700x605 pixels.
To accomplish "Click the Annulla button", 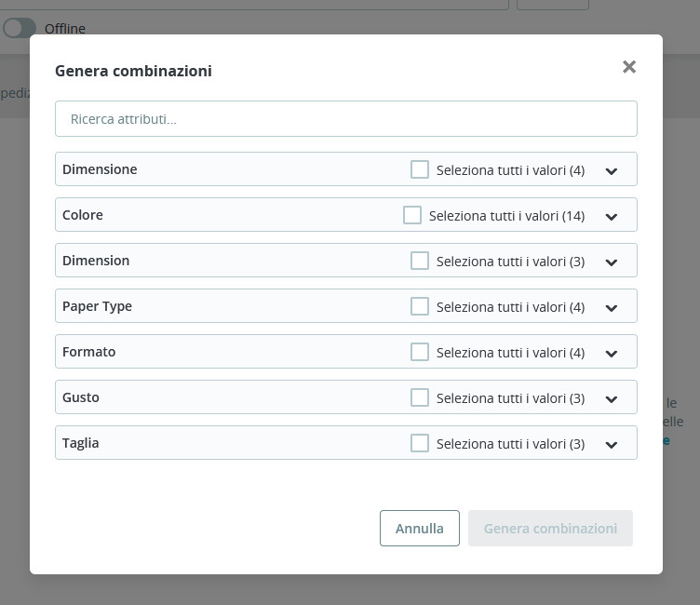I will point(420,528).
